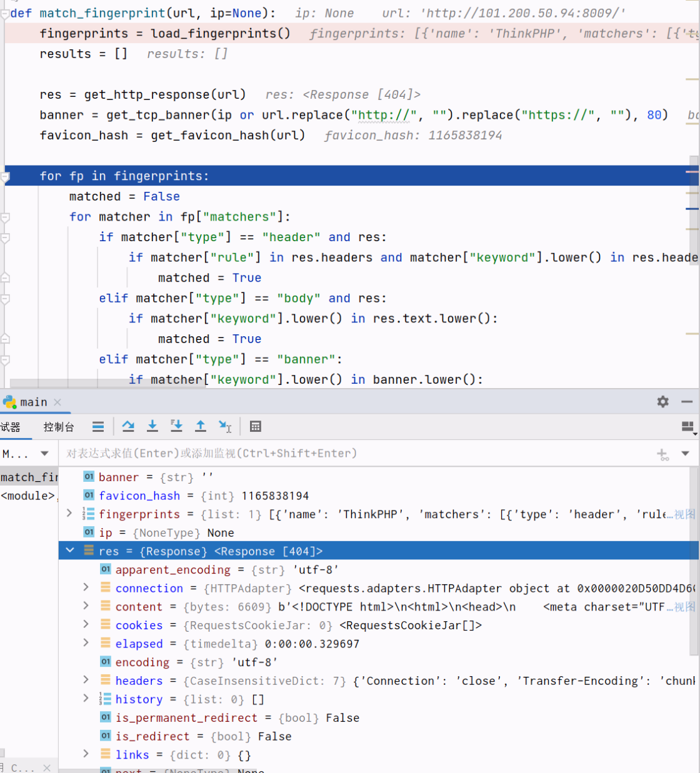
Task: Expand the fingerprints variable node
Action: (69, 514)
